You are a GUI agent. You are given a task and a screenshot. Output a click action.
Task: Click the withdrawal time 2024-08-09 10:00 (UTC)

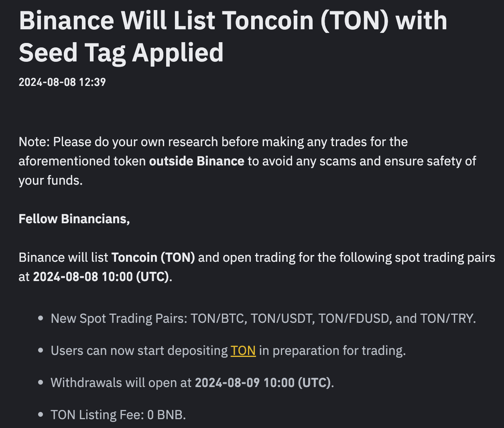(263, 383)
